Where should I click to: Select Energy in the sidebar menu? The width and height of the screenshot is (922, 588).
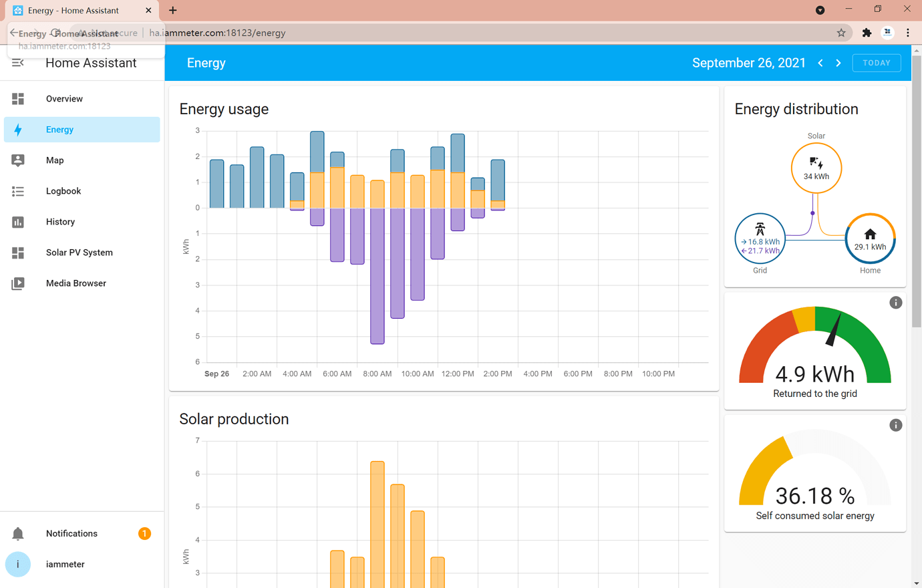pos(59,130)
